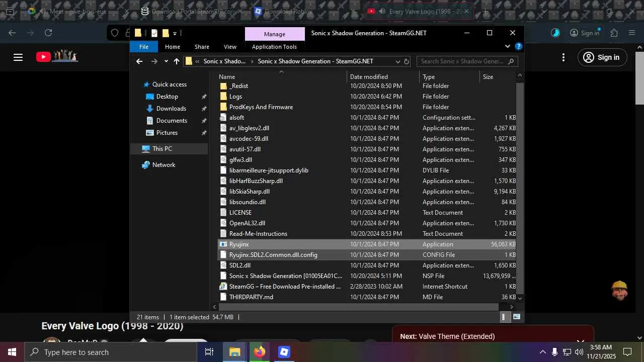
Task: Select the Ryujinx application file
Action: tap(367, 244)
